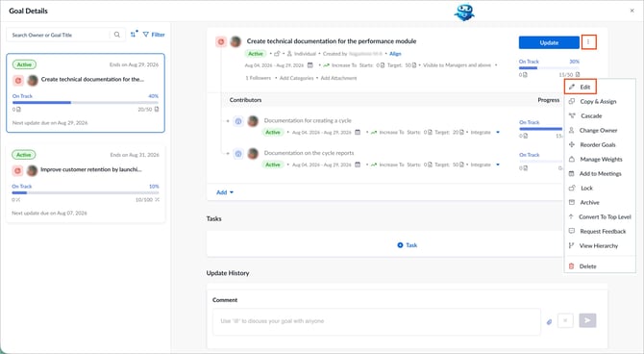Click the mascot icon in the header
Screen dimensions: 644x354
click(x=464, y=12)
